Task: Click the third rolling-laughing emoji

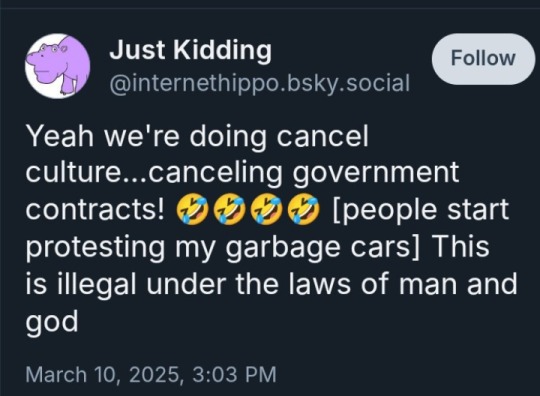Action: [267, 209]
